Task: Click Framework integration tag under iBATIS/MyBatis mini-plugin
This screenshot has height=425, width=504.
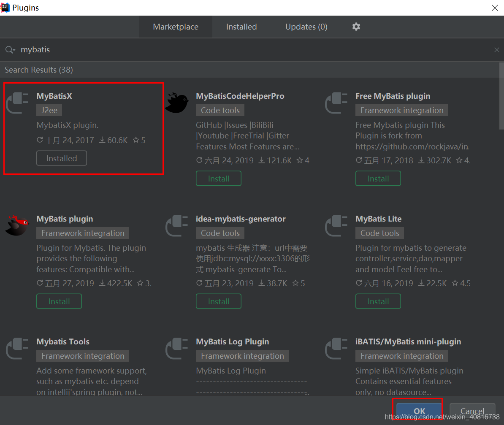Action: (402, 356)
